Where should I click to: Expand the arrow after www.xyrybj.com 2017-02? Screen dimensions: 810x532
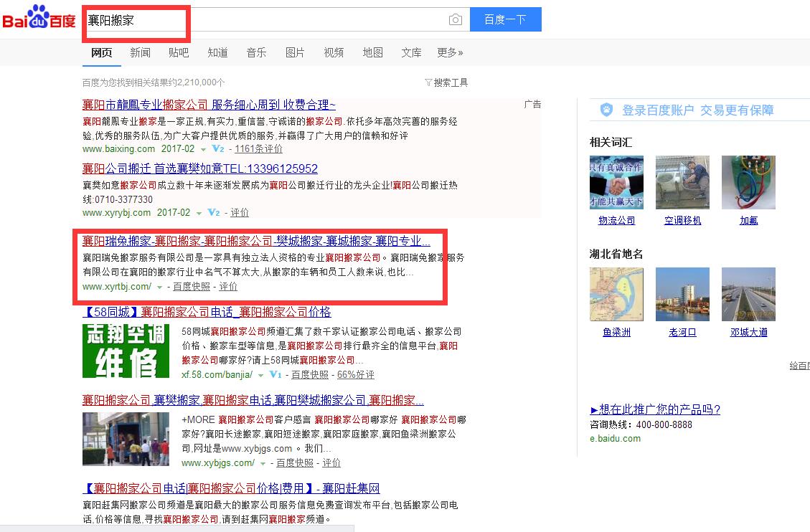click(x=199, y=214)
